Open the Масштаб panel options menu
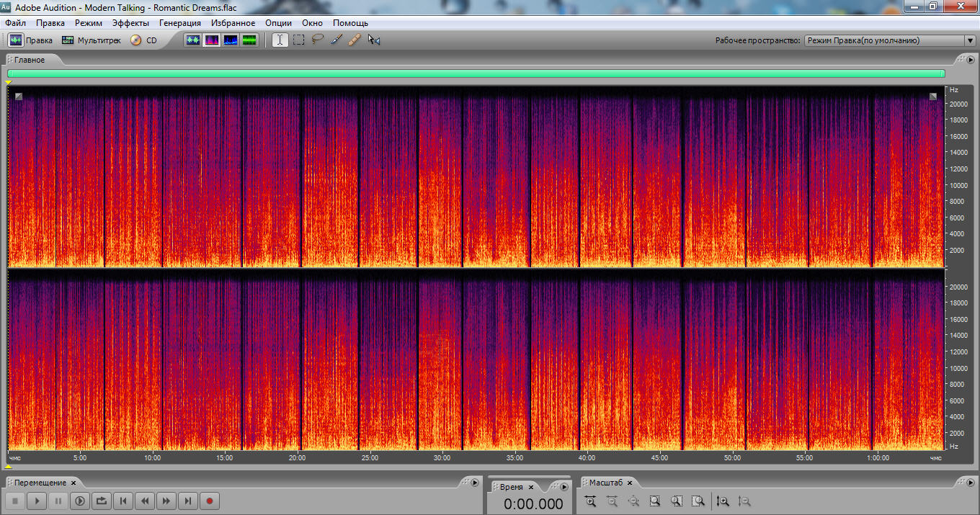 [x=970, y=483]
